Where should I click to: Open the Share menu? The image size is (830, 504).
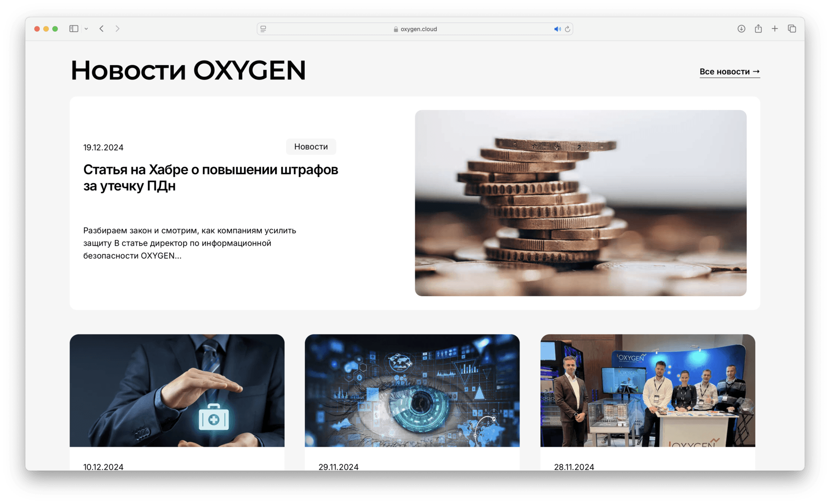click(758, 29)
